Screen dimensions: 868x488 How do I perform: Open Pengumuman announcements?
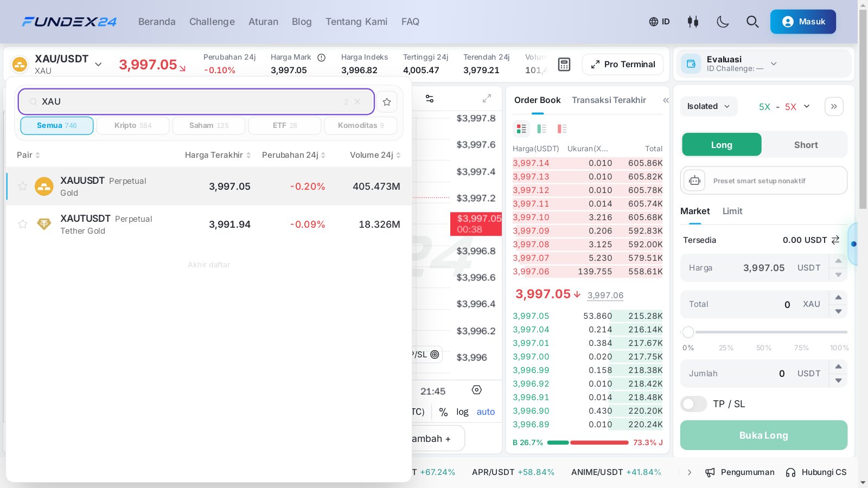coord(739,472)
